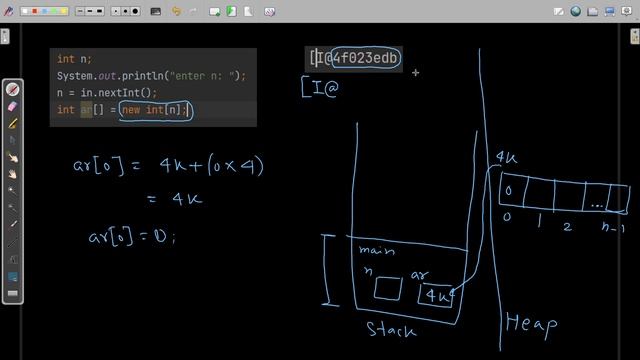Open the left side page panel tab
The height and width of the screenshot is (360, 640).
pos(4,36)
